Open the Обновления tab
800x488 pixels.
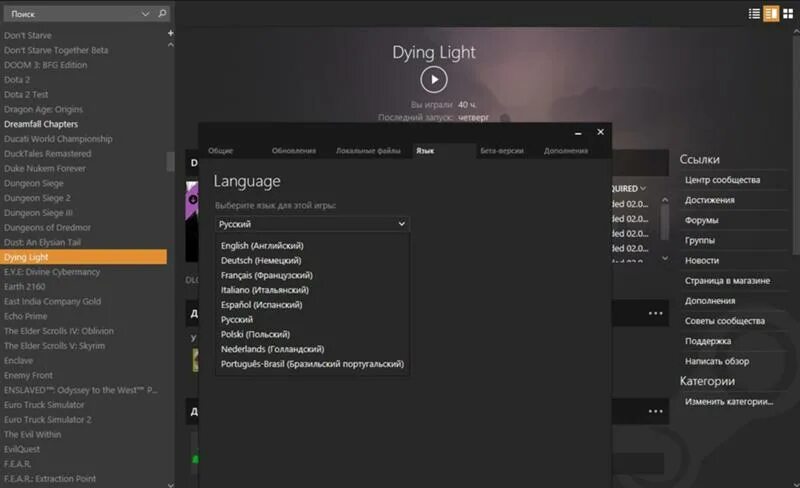[x=294, y=151]
